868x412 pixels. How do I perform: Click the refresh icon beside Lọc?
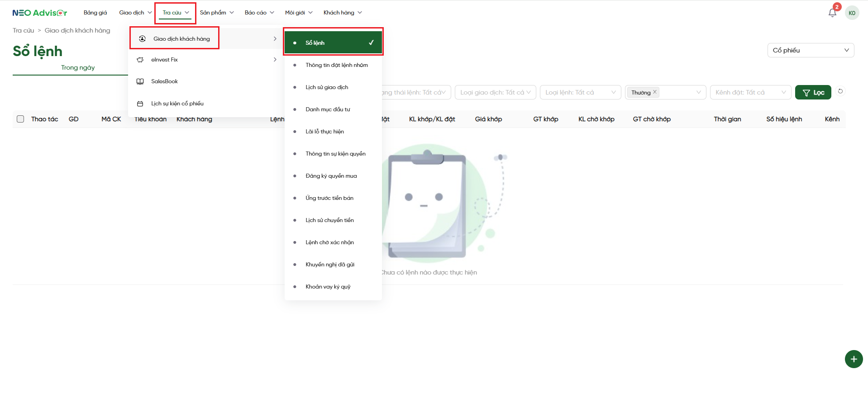pyautogui.click(x=840, y=91)
